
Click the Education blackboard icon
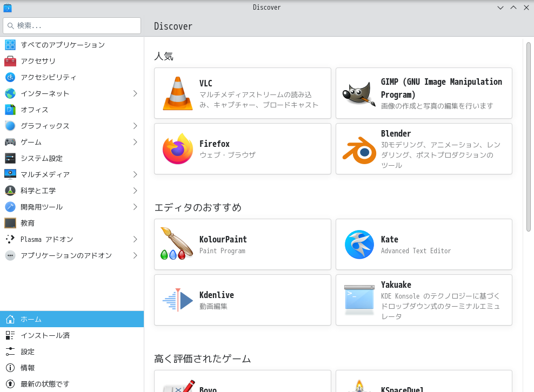(x=10, y=223)
